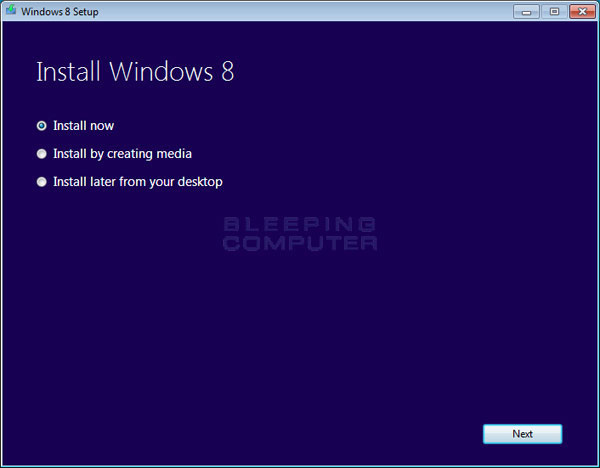Minimize the Windows 8 Setup window
Image resolution: width=600 pixels, height=468 pixels.
(526, 11)
